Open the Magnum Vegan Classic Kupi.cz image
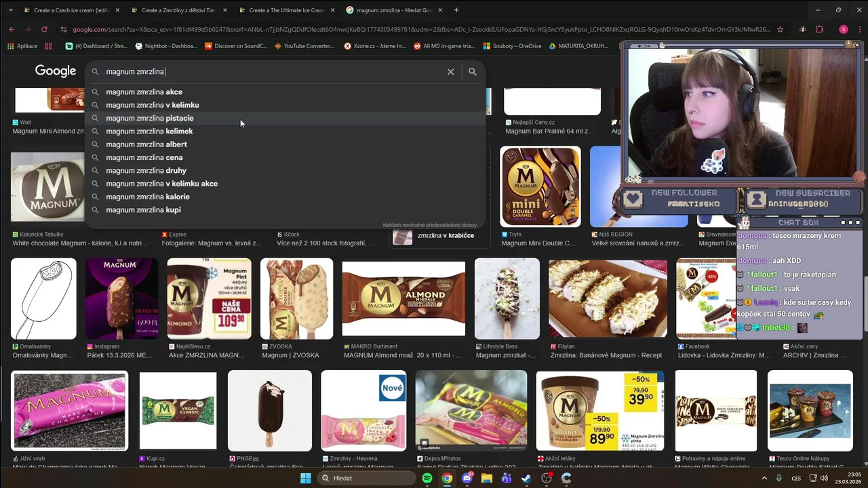 (x=178, y=411)
